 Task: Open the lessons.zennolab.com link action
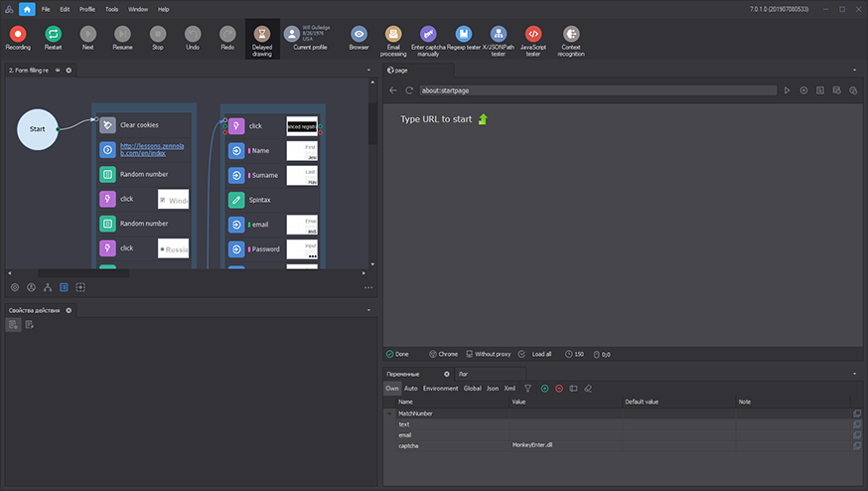point(144,150)
